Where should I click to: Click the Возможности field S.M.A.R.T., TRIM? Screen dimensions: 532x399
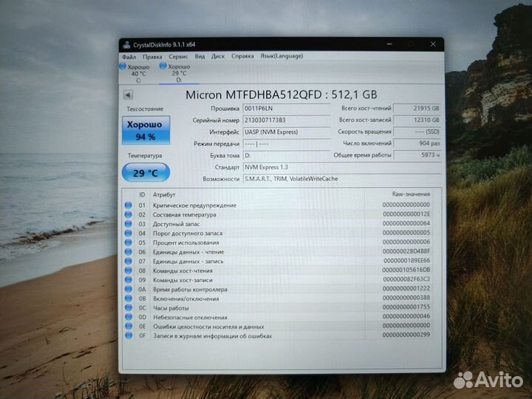tap(342, 179)
